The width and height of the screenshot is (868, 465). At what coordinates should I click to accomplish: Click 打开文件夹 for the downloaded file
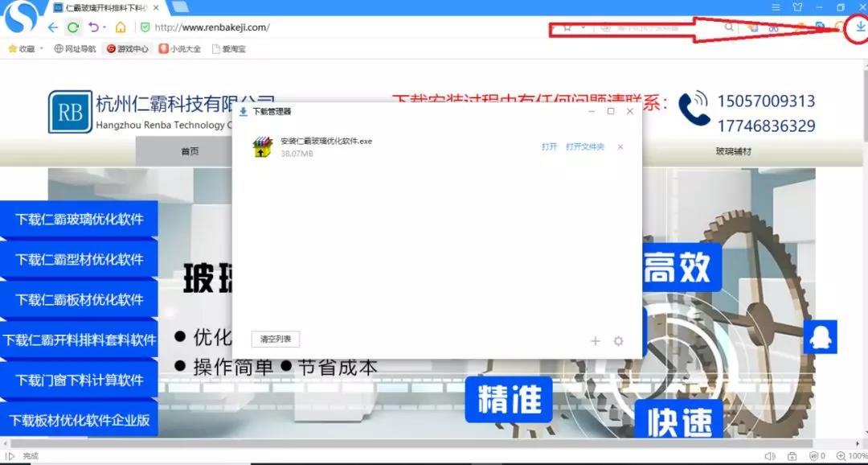point(585,147)
